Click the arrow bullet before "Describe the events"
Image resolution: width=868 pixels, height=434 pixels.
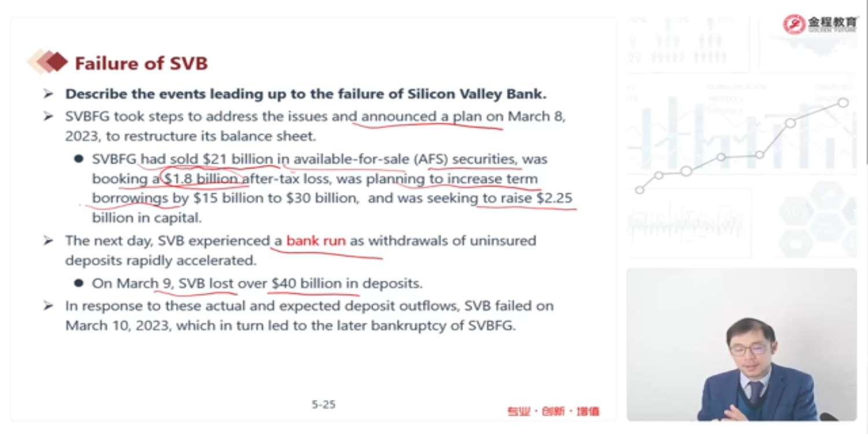pyautogui.click(x=48, y=94)
